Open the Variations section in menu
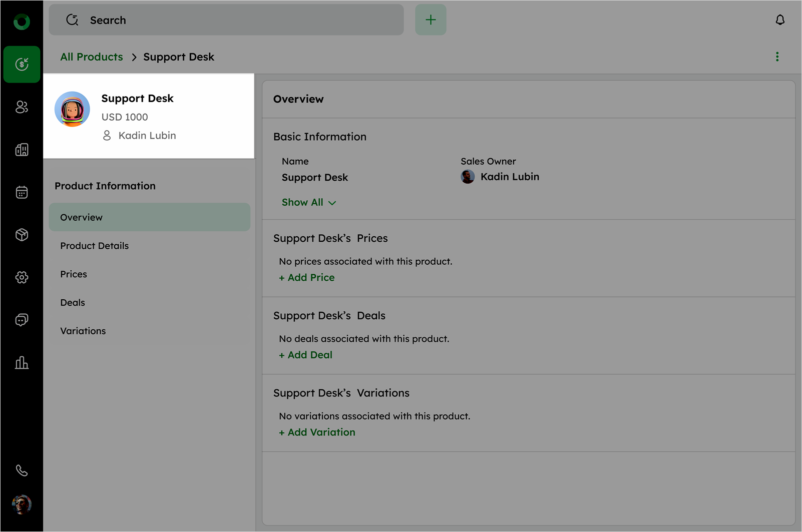 click(x=83, y=331)
